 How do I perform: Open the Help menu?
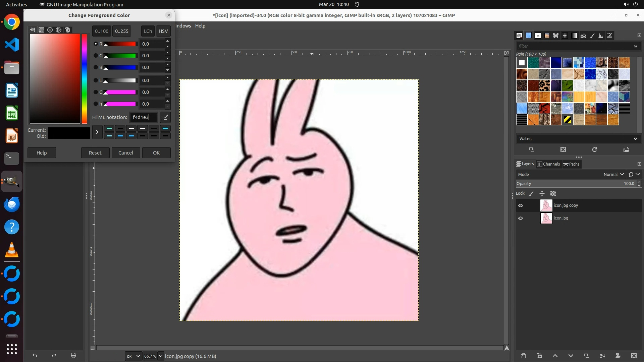200,26
